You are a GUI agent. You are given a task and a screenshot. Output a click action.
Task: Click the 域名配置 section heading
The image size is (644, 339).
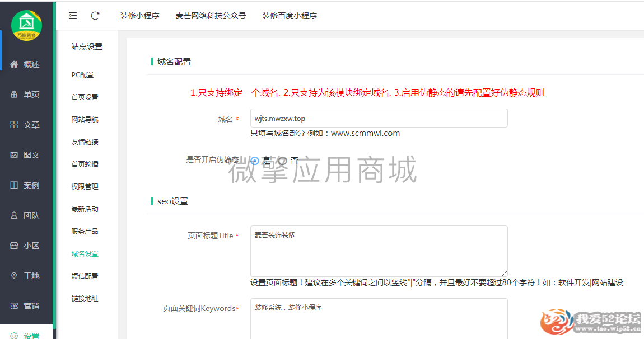coord(174,62)
